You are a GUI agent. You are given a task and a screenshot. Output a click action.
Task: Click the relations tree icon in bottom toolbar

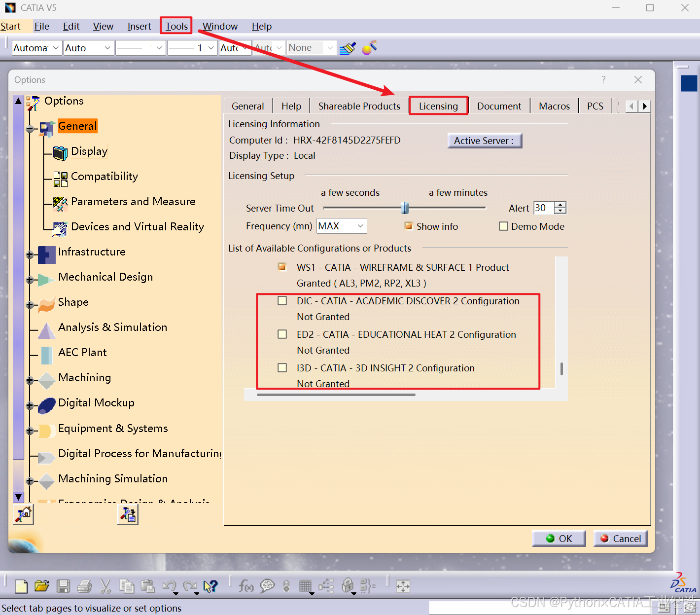(x=326, y=586)
